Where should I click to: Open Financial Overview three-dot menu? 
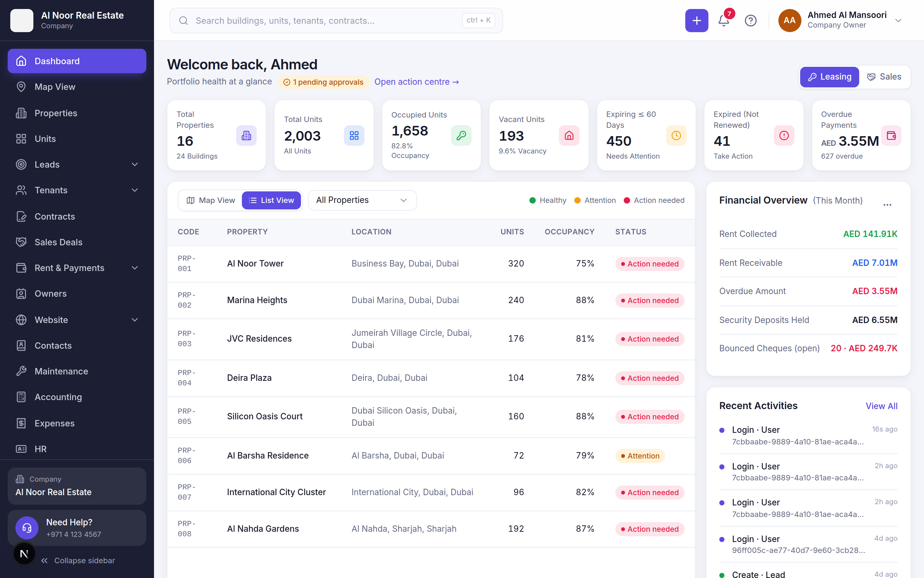(887, 205)
